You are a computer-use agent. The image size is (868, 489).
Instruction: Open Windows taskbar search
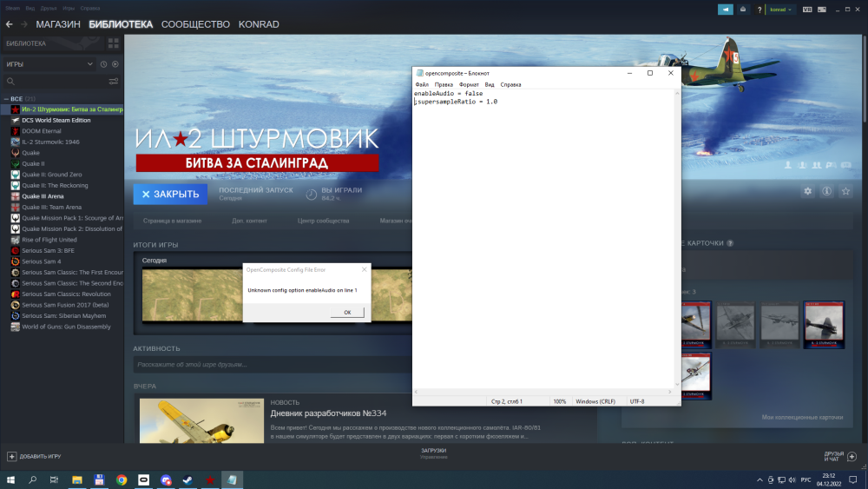(33, 479)
